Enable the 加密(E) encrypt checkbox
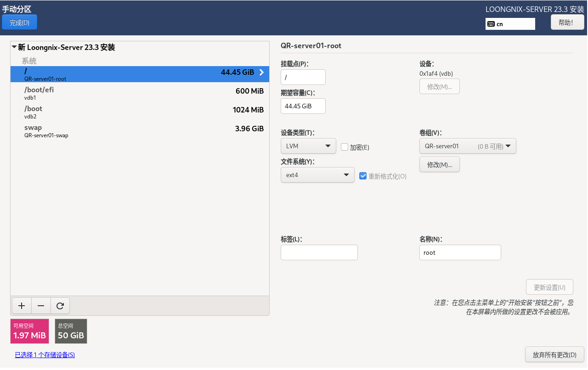588x370 pixels. (x=345, y=147)
